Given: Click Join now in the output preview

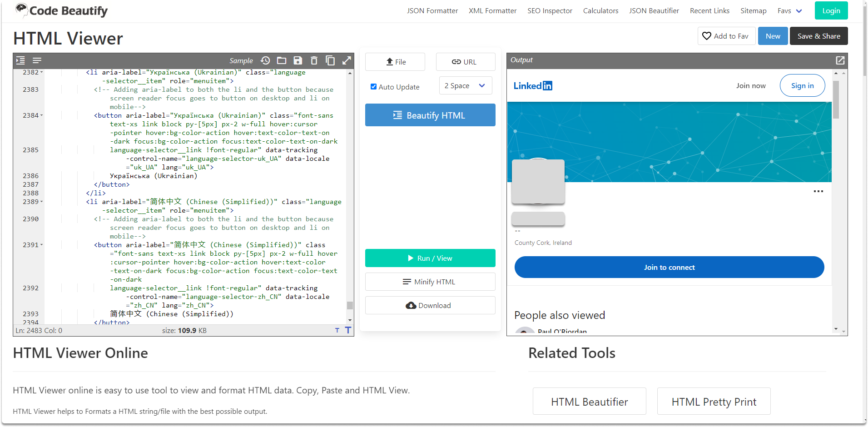Looking at the screenshot, I should [751, 85].
